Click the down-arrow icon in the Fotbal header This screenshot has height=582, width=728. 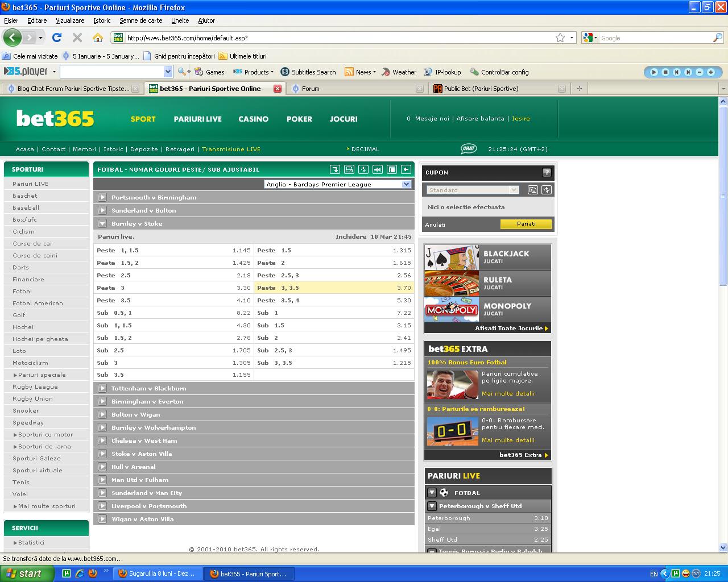(x=335, y=169)
